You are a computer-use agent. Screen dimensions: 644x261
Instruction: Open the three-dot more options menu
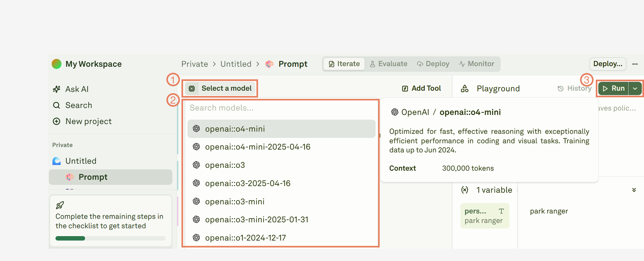(635, 64)
